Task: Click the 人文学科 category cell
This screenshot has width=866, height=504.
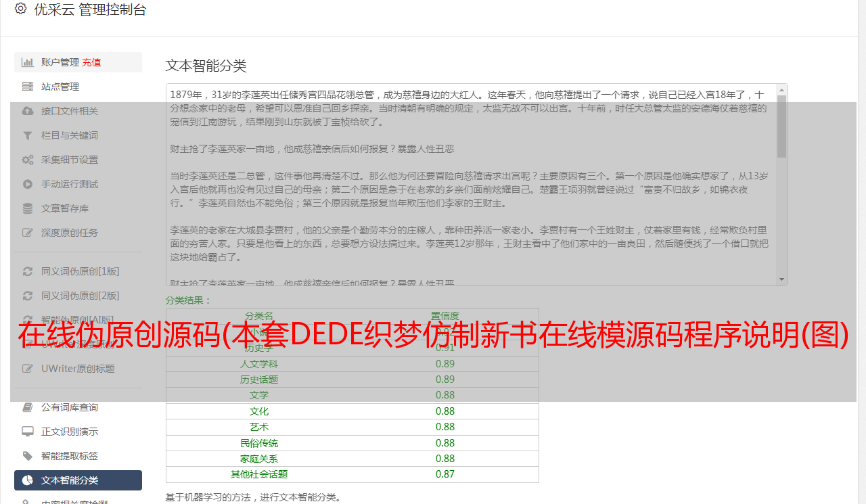Action: tap(259, 363)
